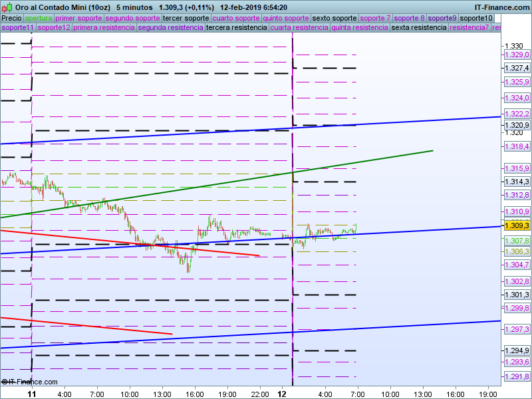Select the soporte9 label

[442, 18]
